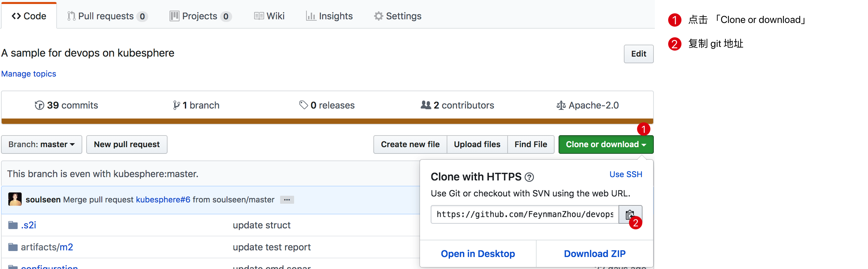The height and width of the screenshot is (269, 868).
Task: Click the Download ZIP link
Action: tap(595, 253)
